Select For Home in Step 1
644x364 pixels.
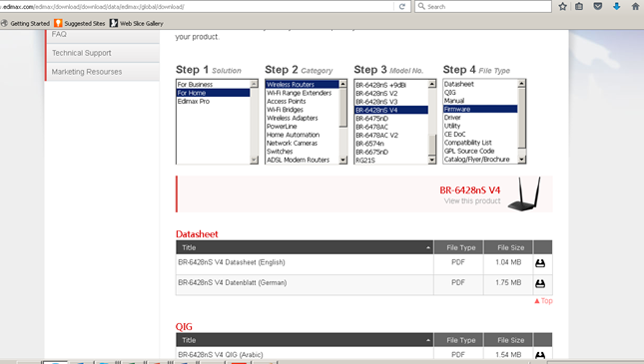coord(213,93)
